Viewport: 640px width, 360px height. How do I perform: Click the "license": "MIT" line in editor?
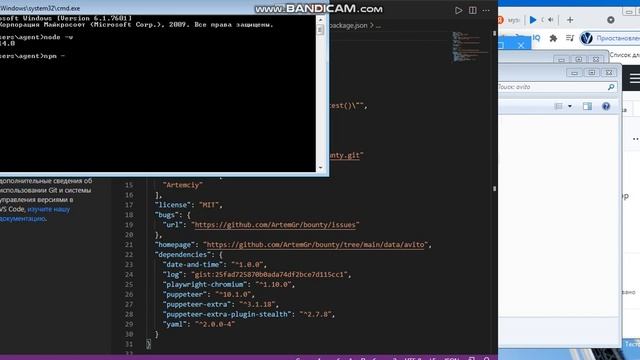188,205
